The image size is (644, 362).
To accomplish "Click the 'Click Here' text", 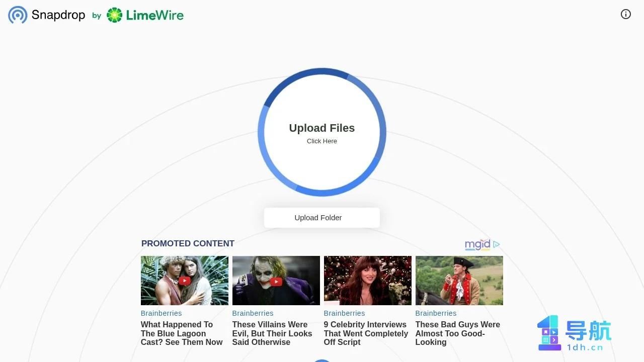I will click(x=322, y=141).
